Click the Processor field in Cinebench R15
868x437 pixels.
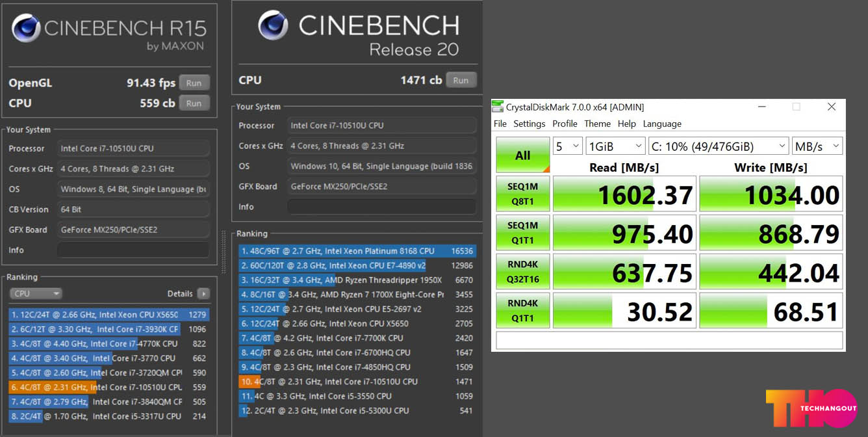pos(133,148)
